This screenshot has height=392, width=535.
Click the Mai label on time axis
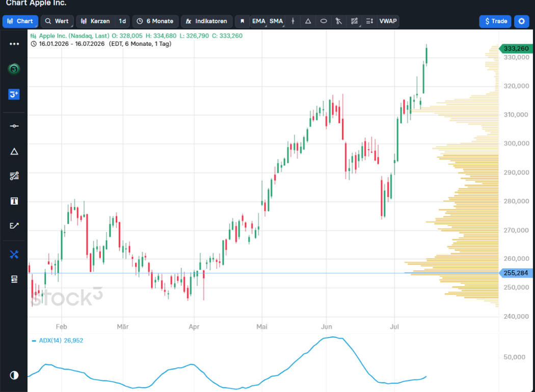[x=262, y=326]
